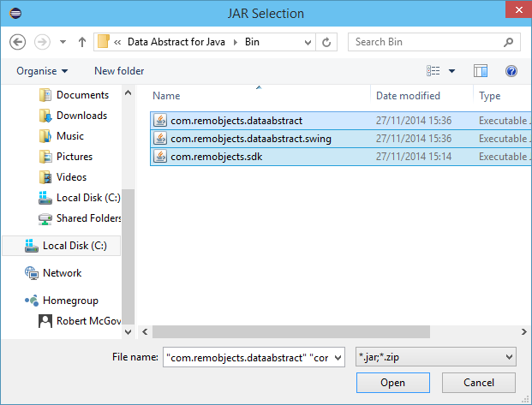Close the JAR Selection dialog
Screen dimensions: 532x405
click(x=518, y=9)
